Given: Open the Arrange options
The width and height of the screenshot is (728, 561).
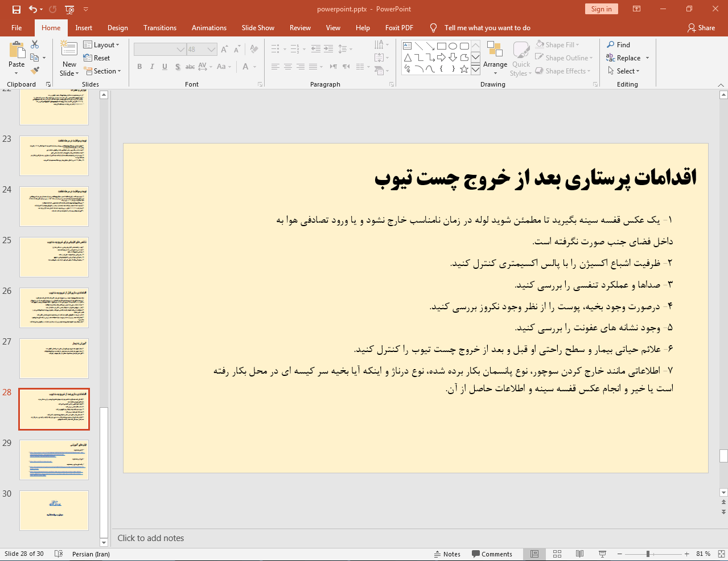Looking at the screenshot, I should [495, 58].
